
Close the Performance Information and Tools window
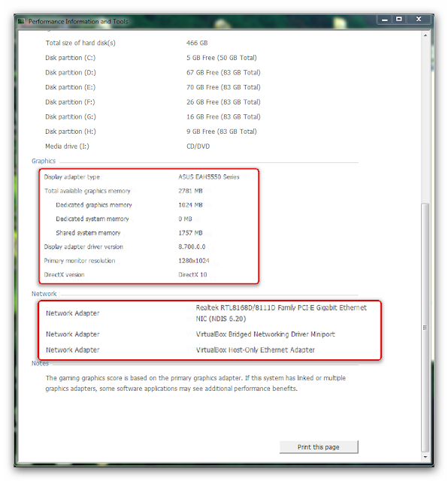419,20
